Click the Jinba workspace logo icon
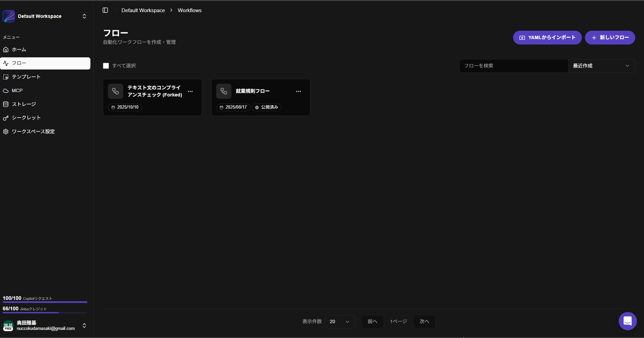The width and height of the screenshot is (644, 338). [9, 16]
